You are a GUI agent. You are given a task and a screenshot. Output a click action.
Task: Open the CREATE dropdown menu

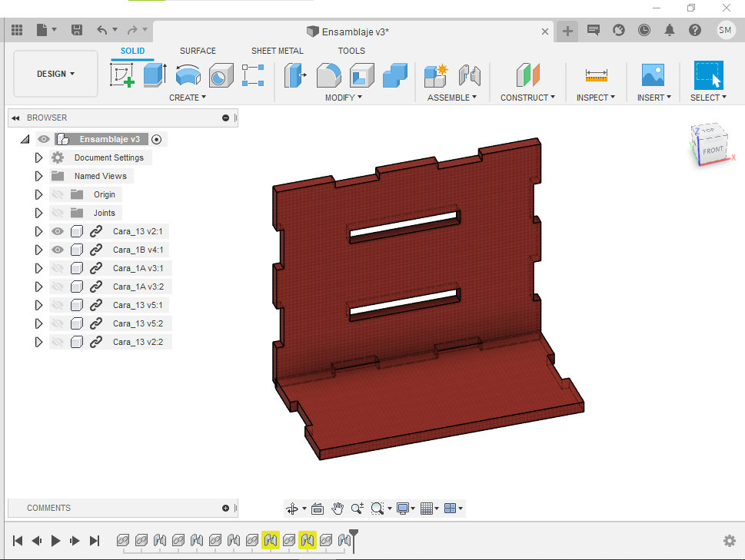(x=188, y=98)
